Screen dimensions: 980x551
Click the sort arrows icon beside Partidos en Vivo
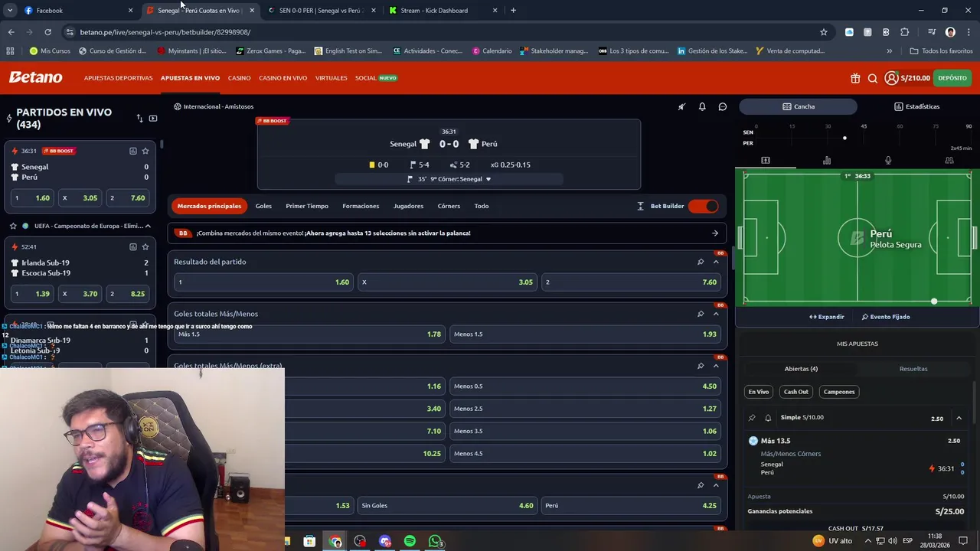point(139,119)
